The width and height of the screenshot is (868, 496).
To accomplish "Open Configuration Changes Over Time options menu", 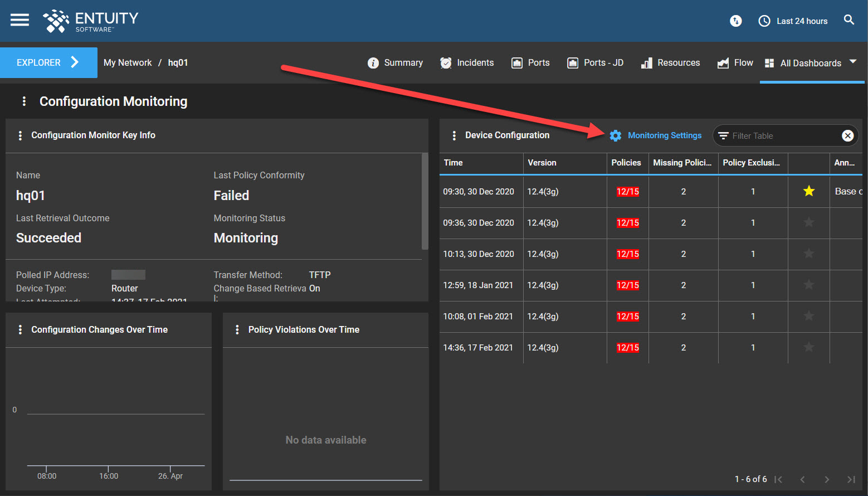I will click(20, 330).
